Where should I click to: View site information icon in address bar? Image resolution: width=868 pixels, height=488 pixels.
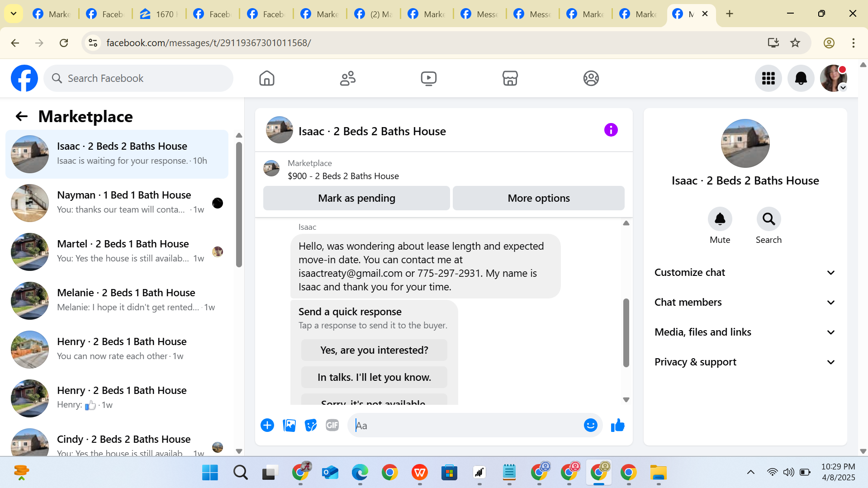coord(93,43)
